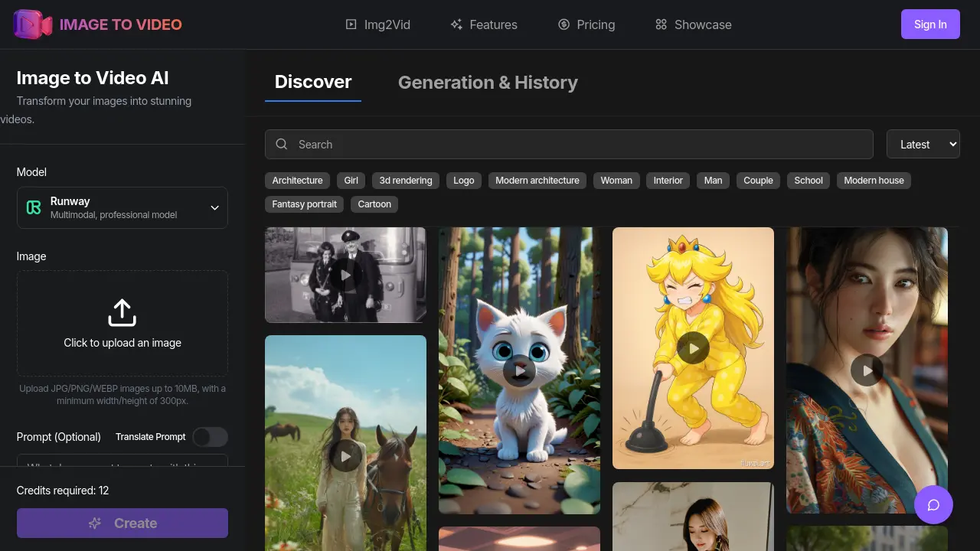Filter by the Girl tag
980x551 pixels.
(x=351, y=181)
